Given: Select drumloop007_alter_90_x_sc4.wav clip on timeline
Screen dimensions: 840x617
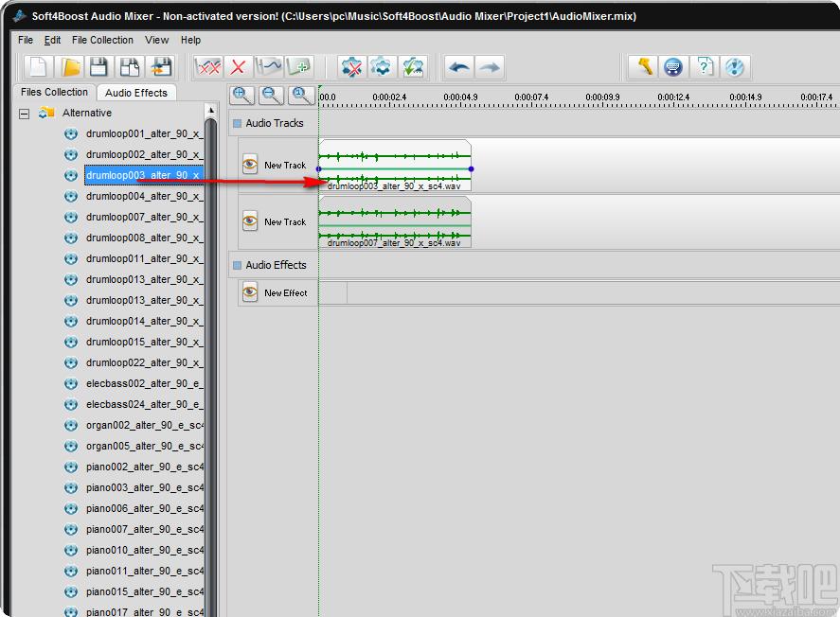Looking at the screenshot, I should point(394,222).
